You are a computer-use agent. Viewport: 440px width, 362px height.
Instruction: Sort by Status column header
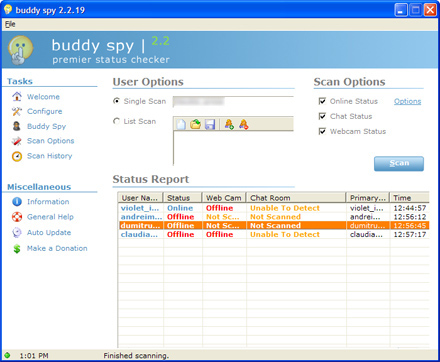tap(182, 198)
